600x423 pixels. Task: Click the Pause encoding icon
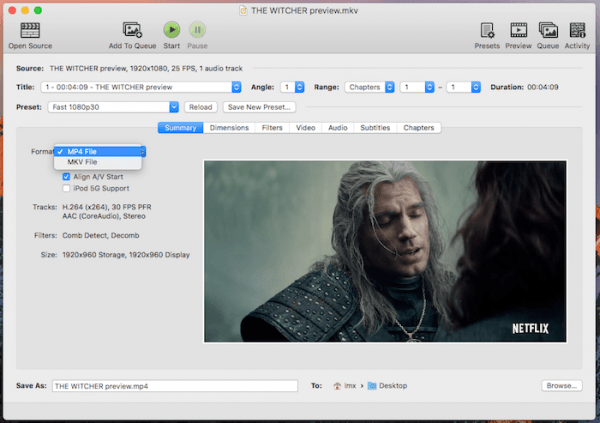click(x=198, y=30)
